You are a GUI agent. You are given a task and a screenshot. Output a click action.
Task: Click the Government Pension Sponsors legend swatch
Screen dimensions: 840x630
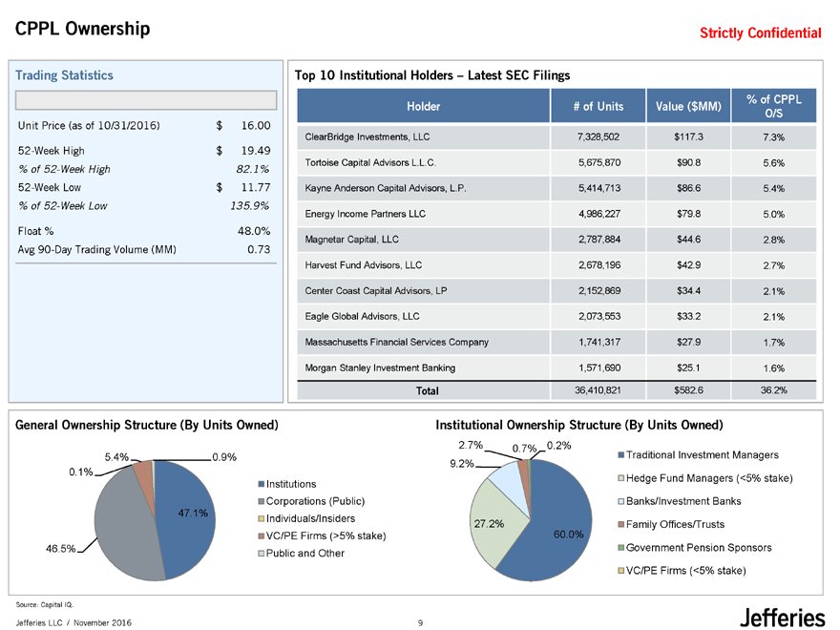(622, 548)
